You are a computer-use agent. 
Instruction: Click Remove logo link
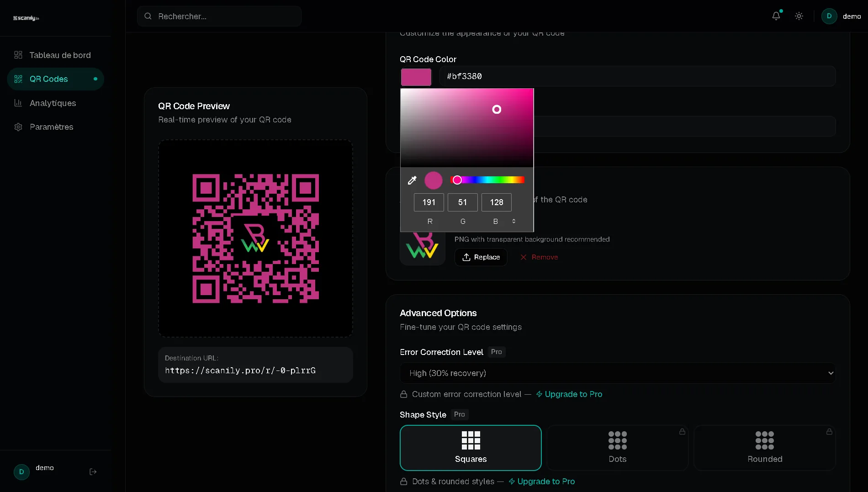point(539,257)
